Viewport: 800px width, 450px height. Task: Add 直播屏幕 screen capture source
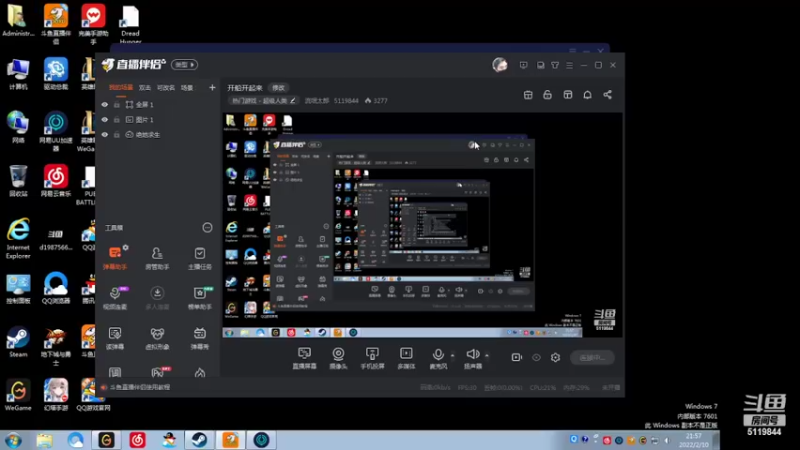(x=304, y=358)
